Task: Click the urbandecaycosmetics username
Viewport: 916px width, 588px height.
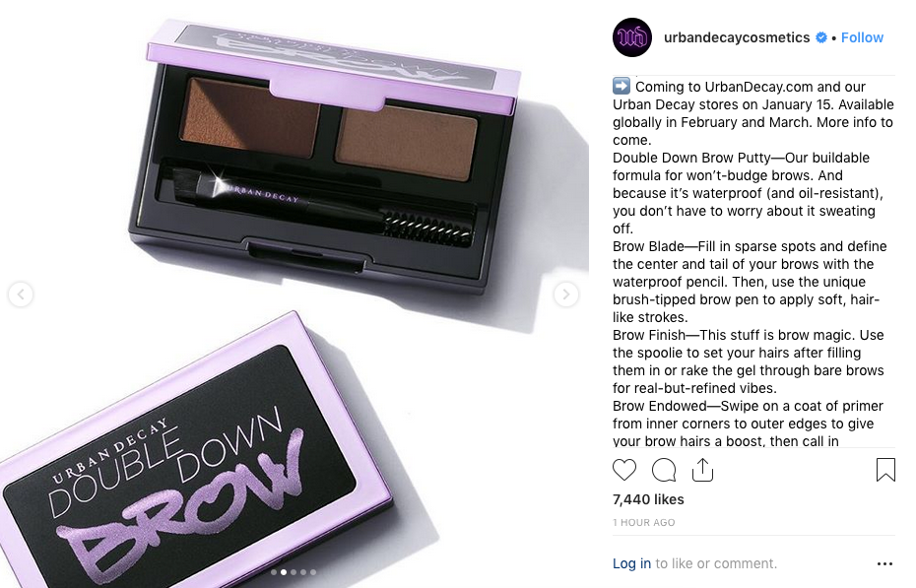Action: [x=737, y=37]
